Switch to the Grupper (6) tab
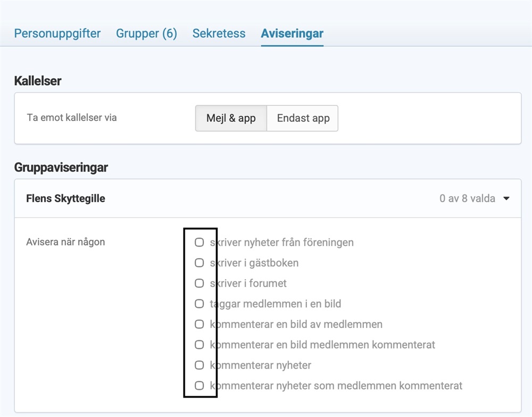This screenshot has height=417, width=532. (x=147, y=33)
